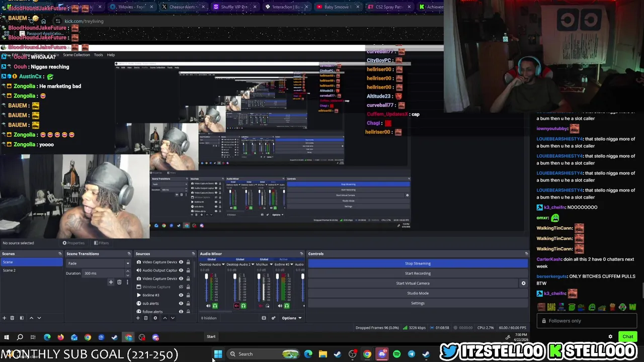The image size is (644, 362).
Task: Delete transition with trash icon
Action: coord(119,282)
